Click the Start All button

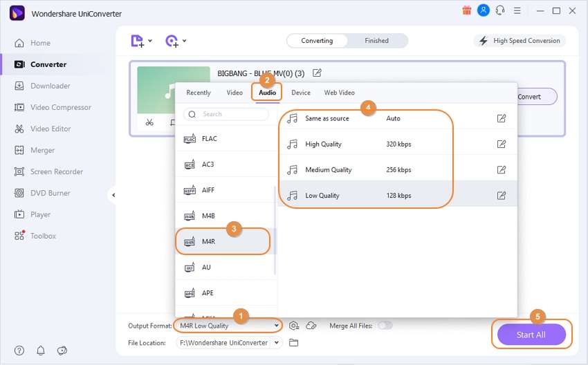[531, 335]
